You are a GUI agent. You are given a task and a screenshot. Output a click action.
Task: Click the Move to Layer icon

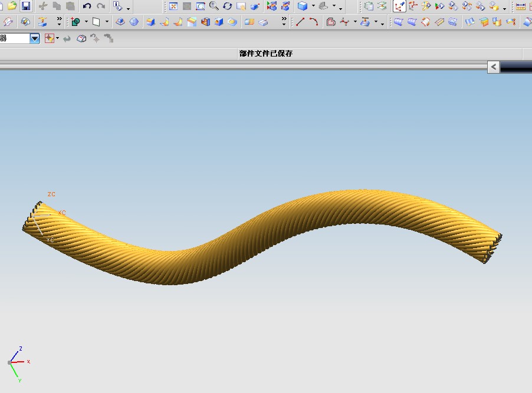382,6
